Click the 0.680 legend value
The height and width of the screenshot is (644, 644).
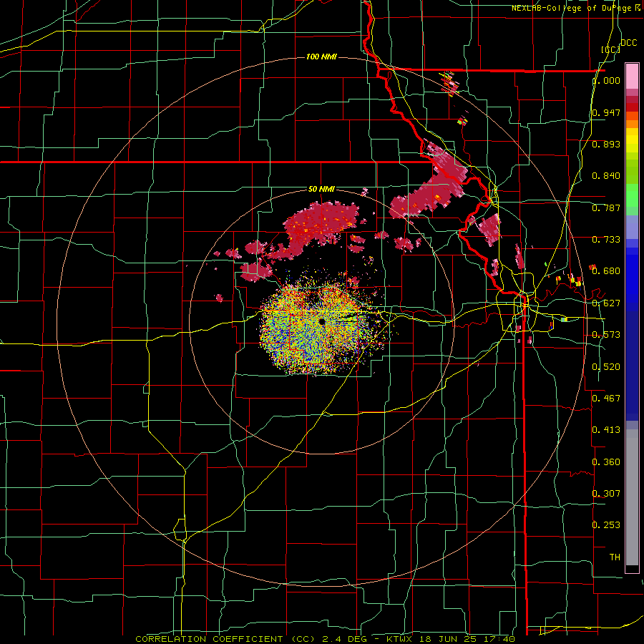pyautogui.click(x=606, y=271)
